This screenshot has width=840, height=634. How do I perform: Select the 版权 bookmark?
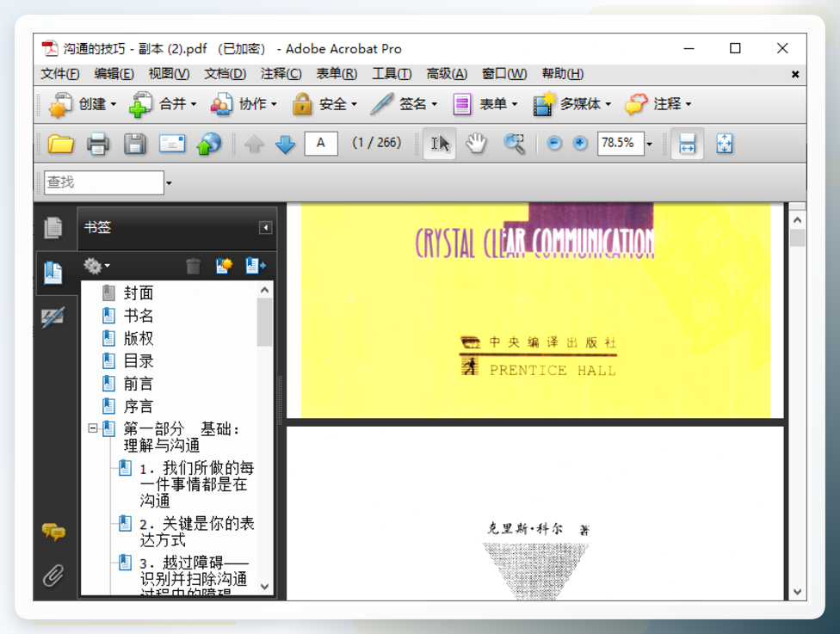click(x=139, y=338)
